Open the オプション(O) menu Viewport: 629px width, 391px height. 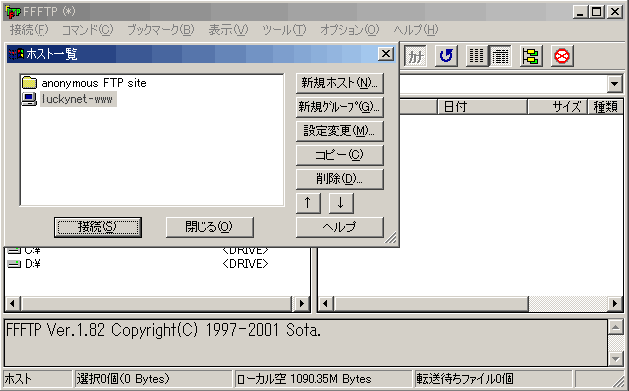(349, 30)
